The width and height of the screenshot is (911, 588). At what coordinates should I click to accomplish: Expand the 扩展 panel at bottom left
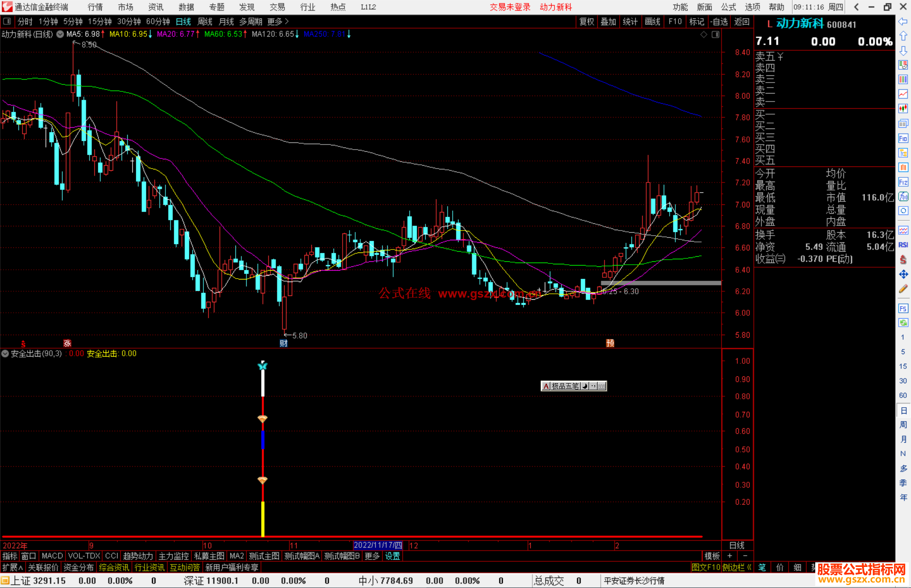point(12,567)
